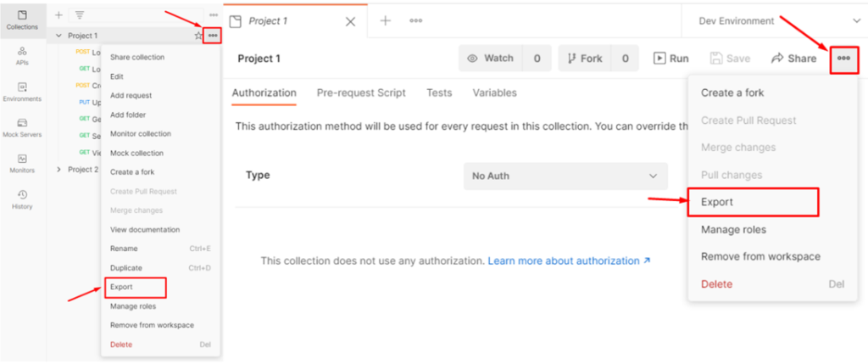Show request History in sidebar
This screenshot has width=868, height=364.
[22, 199]
